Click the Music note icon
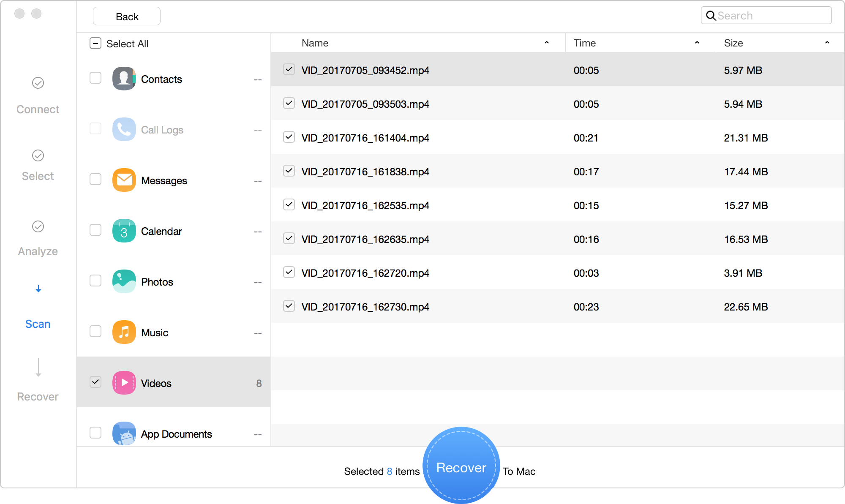Image resolution: width=845 pixels, height=504 pixels. 124,332
